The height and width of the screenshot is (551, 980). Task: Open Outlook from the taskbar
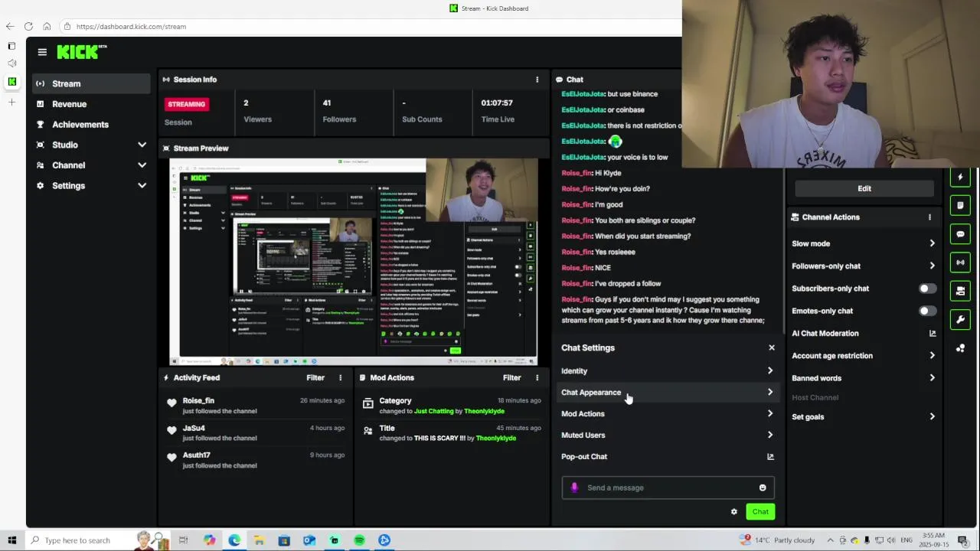[309, 540]
